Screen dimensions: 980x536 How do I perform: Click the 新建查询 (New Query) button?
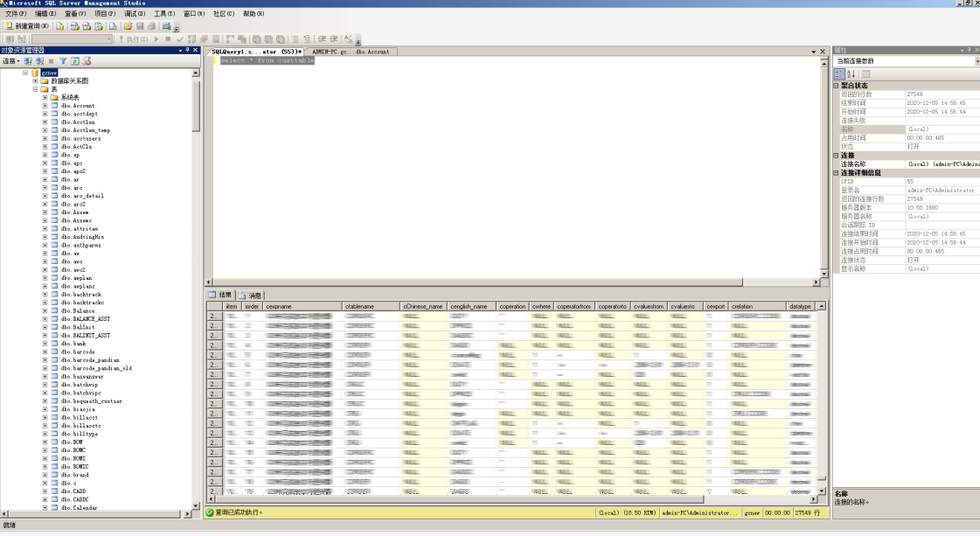pos(27,26)
